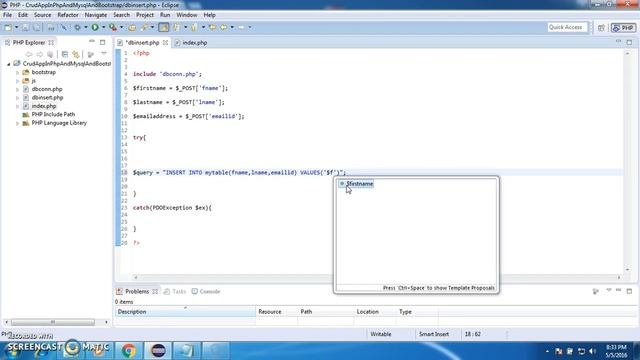Click the Back navigation arrow icon
This screenshot has height=360, width=640.
point(224,27)
